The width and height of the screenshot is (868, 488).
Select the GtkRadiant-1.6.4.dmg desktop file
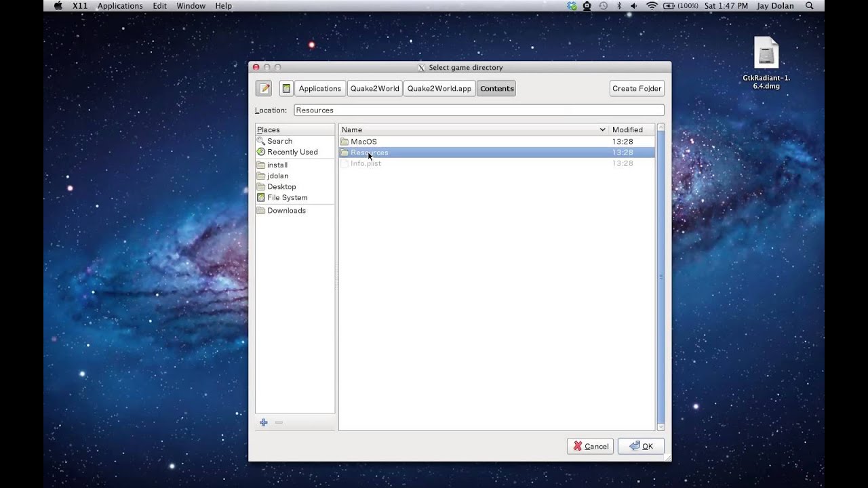coord(766,63)
